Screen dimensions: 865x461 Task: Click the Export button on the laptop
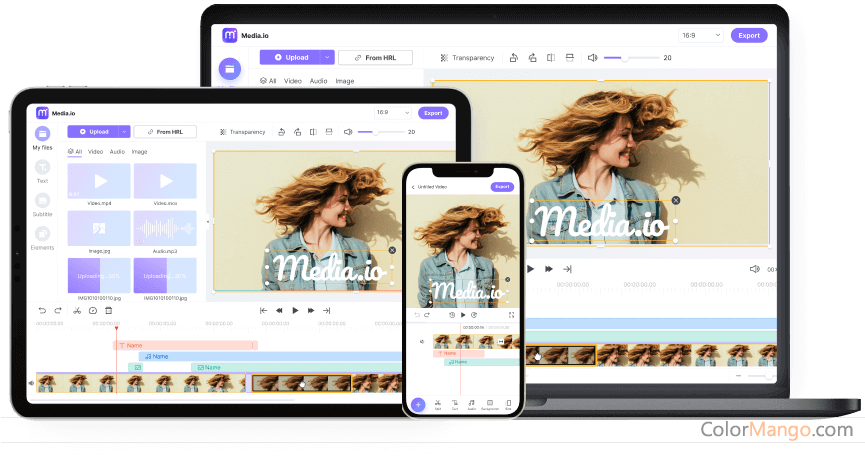(x=749, y=35)
